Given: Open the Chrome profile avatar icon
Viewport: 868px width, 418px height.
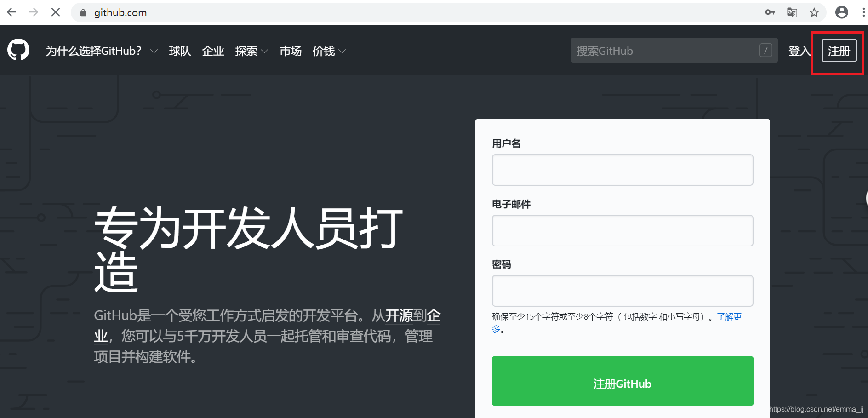Looking at the screenshot, I should [x=842, y=12].
